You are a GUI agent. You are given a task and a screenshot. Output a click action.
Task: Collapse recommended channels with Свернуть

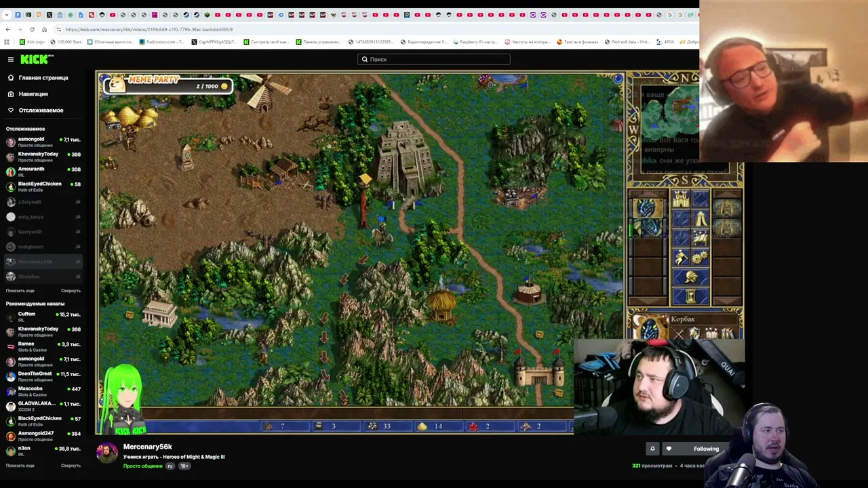pos(71,466)
